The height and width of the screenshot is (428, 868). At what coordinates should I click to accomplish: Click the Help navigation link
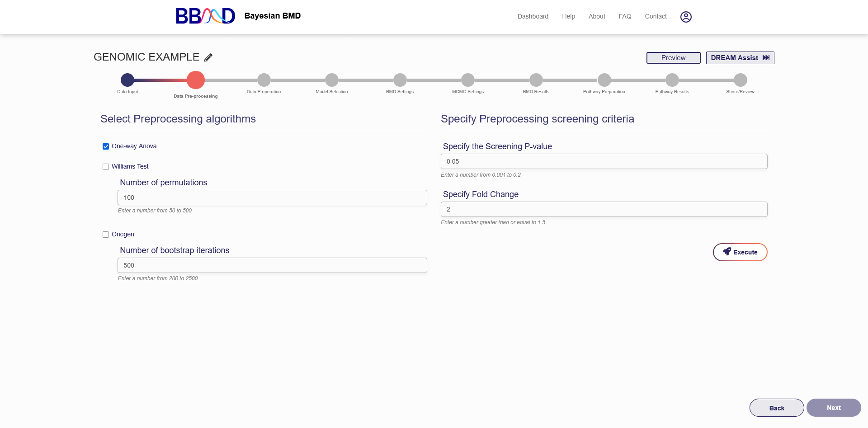568,16
